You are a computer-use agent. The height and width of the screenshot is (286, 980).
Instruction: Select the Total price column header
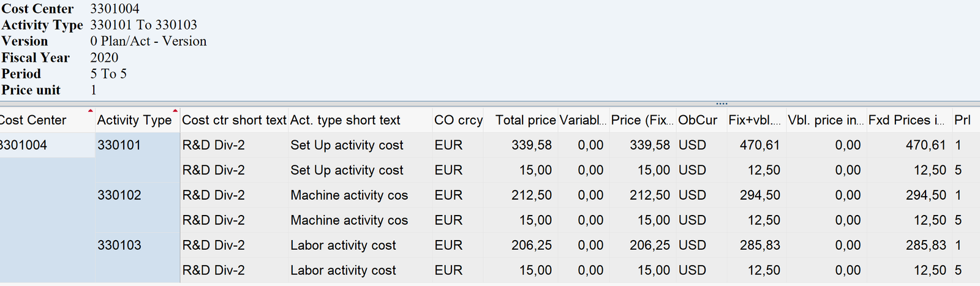[x=525, y=120]
